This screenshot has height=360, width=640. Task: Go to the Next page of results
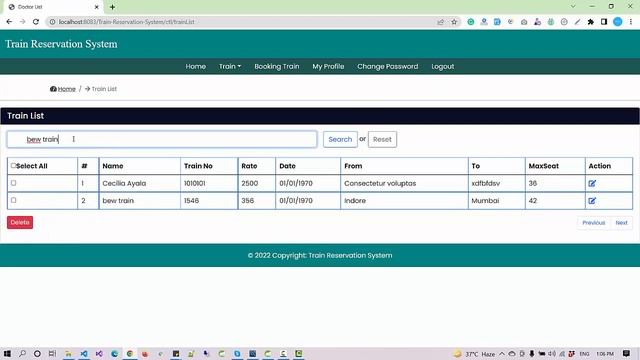click(621, 223)
